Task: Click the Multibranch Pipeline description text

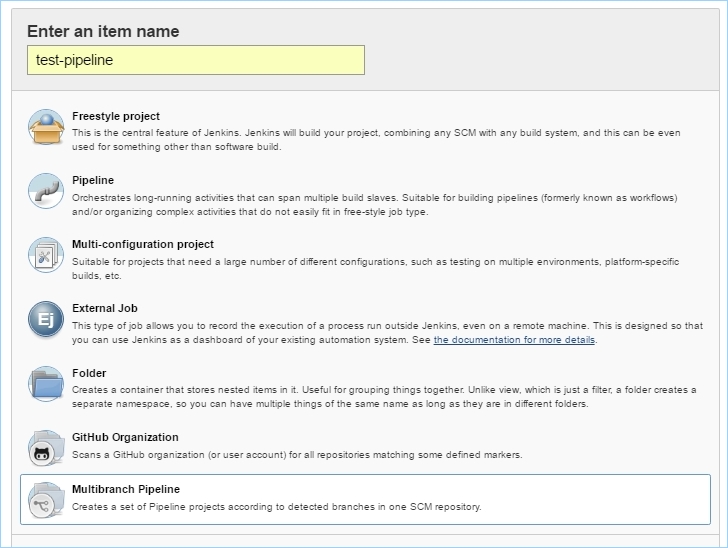Action: pyautogui.click(x=277, y=507)
